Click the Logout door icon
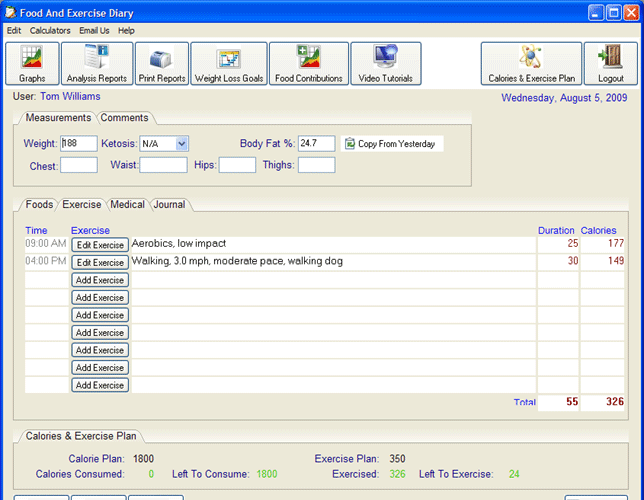This screenshot has width=644, height=500. 610,63
